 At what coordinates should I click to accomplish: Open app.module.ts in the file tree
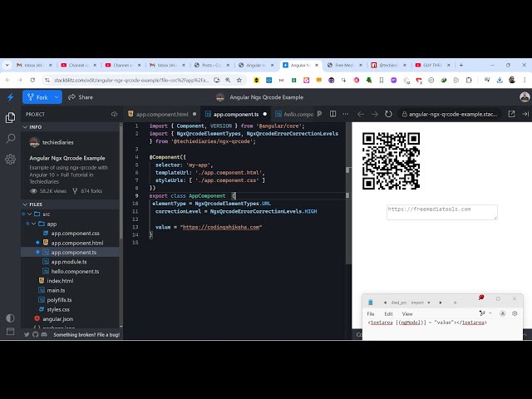(x=74, y=262)
